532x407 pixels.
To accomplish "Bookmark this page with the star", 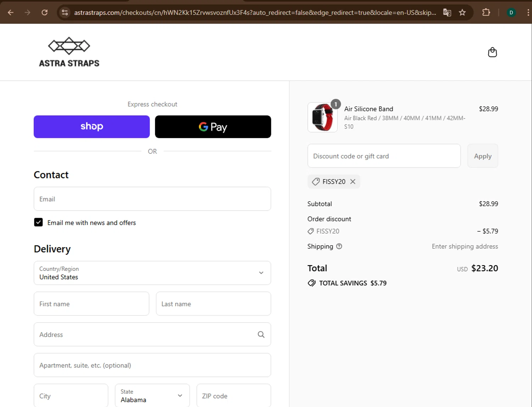I will [462, 12].
